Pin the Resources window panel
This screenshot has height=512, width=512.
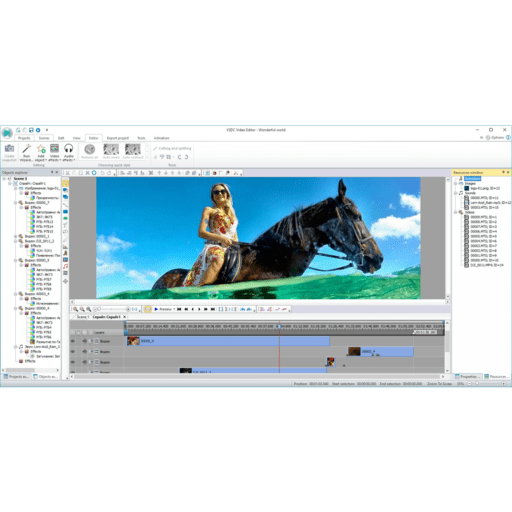503,172
